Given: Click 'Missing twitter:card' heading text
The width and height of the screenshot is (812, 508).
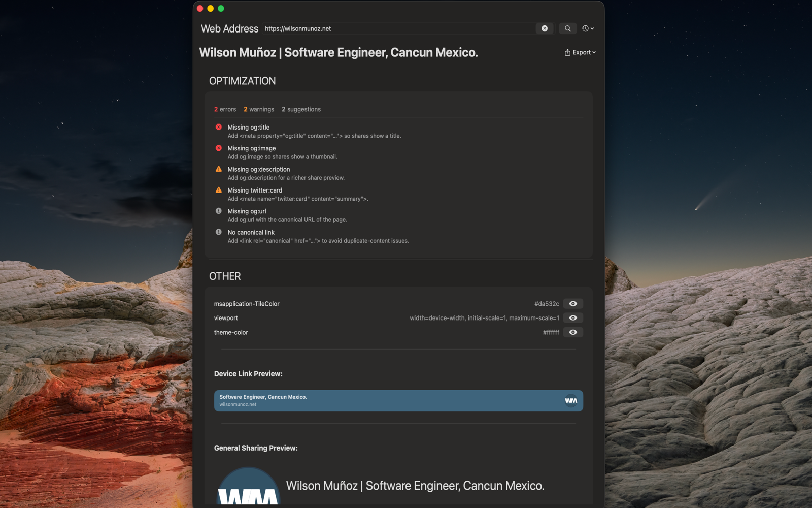Looking at the screenshot, I should (x=255, y=190).
